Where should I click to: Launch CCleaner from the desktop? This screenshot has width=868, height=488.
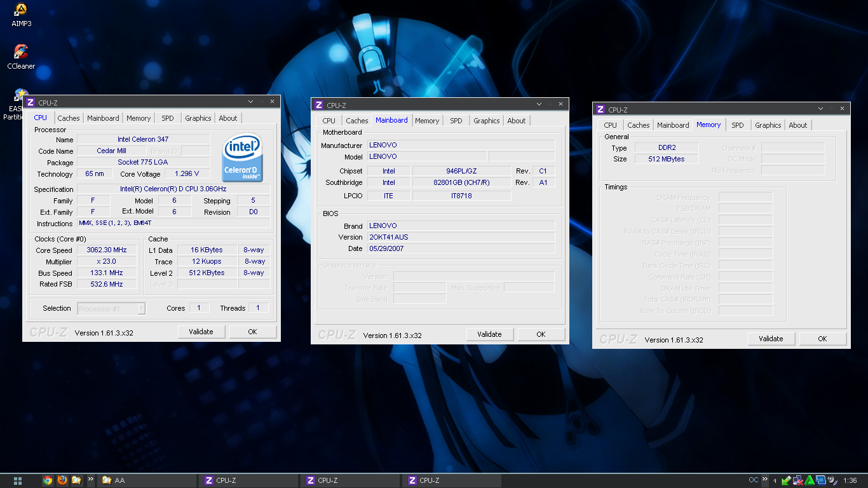pyautogui.click(x=21, y=57)
